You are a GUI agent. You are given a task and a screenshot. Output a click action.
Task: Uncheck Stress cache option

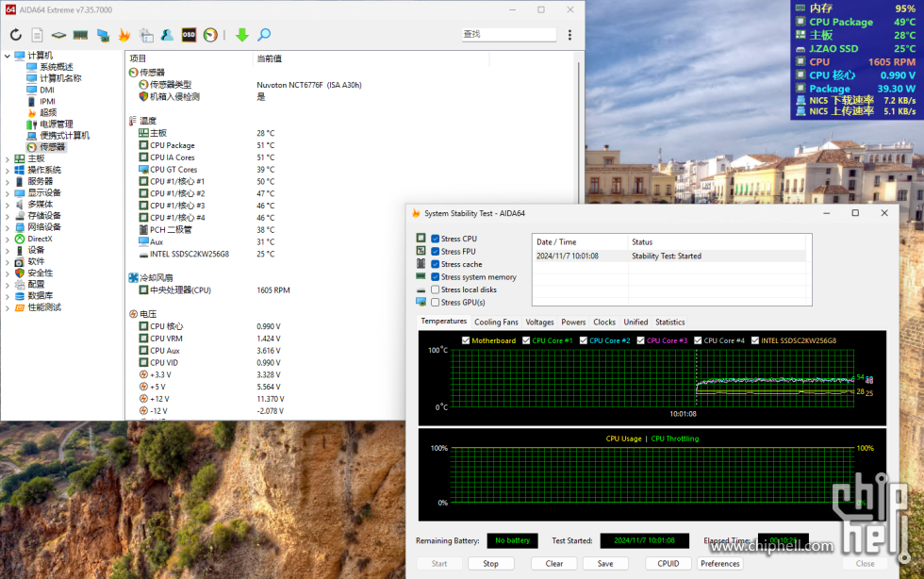pyautogui.click(x=435, y=264)
